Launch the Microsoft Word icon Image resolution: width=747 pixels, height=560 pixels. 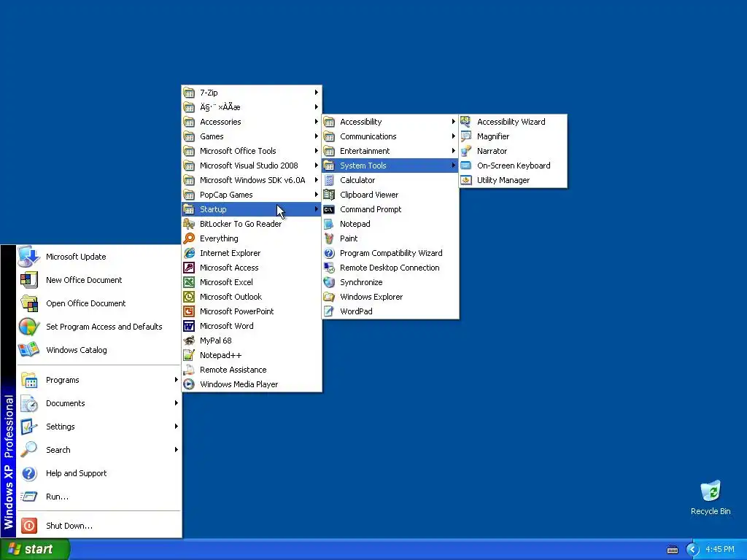[189, 326]
